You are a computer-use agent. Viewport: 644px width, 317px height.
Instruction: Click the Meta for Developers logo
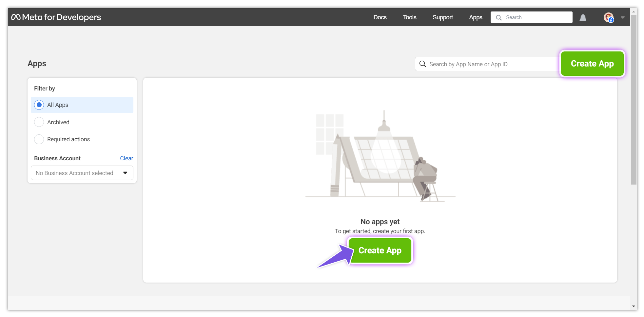click(x=56, y=17)
